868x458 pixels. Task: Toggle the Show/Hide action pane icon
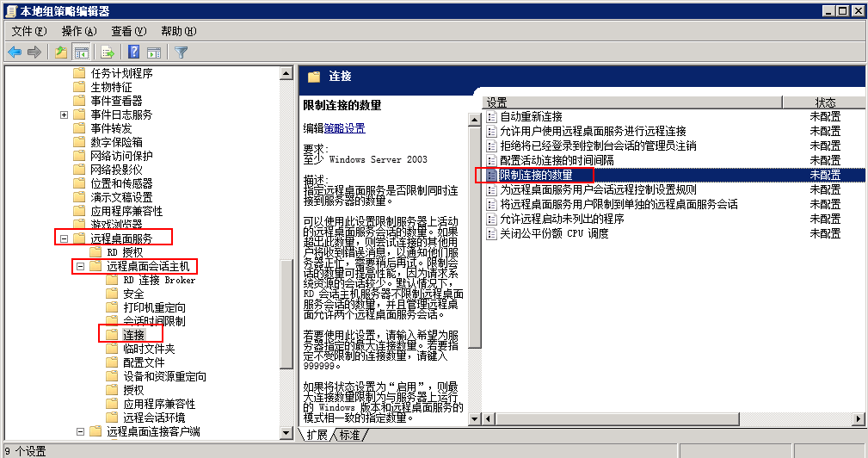pos(154,52)
